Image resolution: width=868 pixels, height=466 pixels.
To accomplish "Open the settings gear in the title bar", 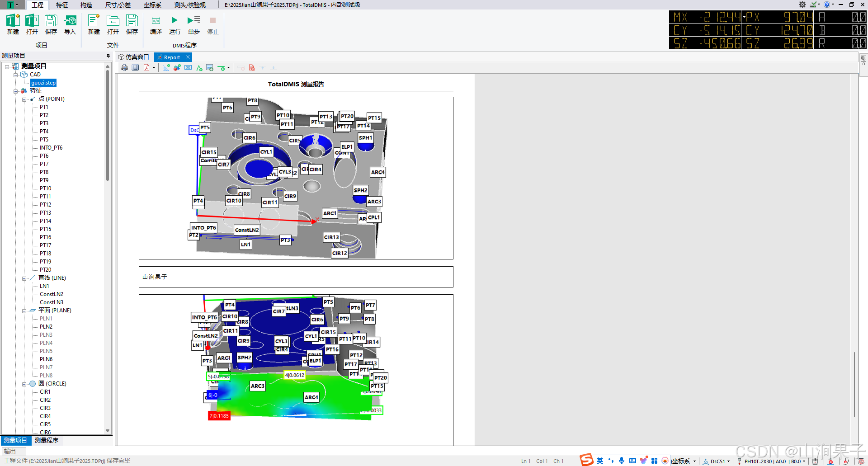I will coord(802,5).
